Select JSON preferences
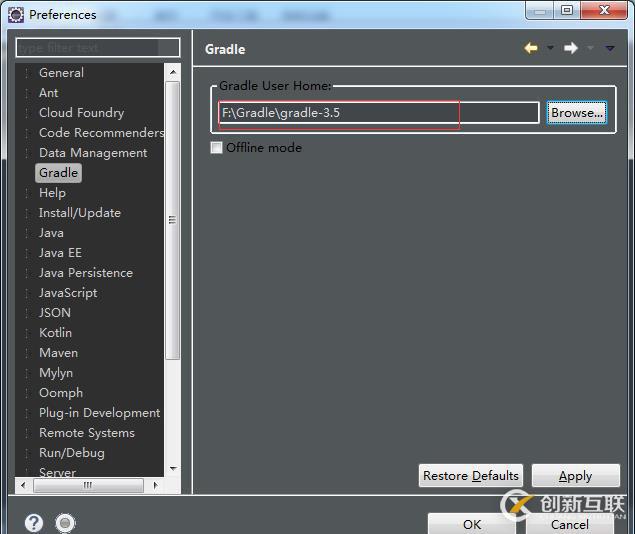The width and height of the screenshot is (635, 534). (55, 313)
